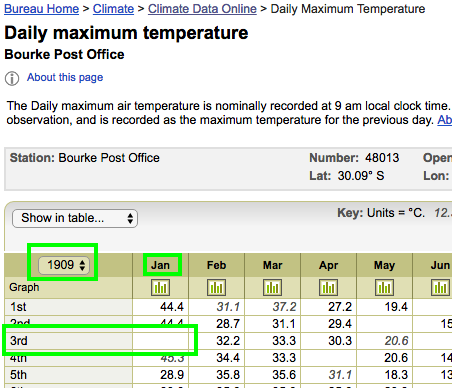The image size is (452, 388).
Task: Click the latitude value 30.09° S
Action: pyautogui.click(x=361, y=176)
